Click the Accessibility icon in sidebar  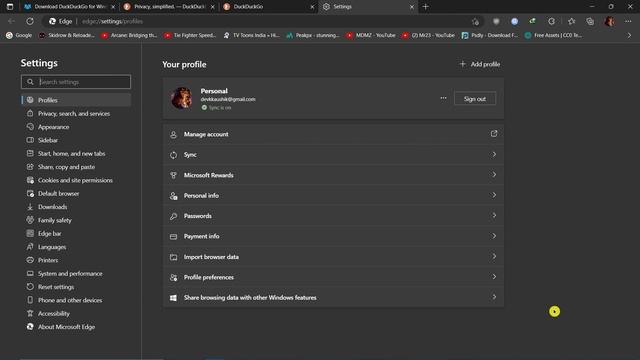click(x=30, y=313)
